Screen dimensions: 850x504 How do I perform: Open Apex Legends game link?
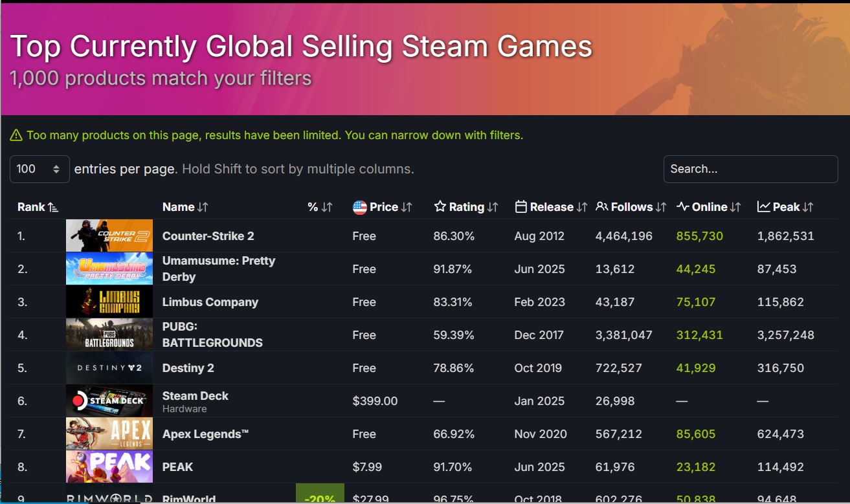205,434
